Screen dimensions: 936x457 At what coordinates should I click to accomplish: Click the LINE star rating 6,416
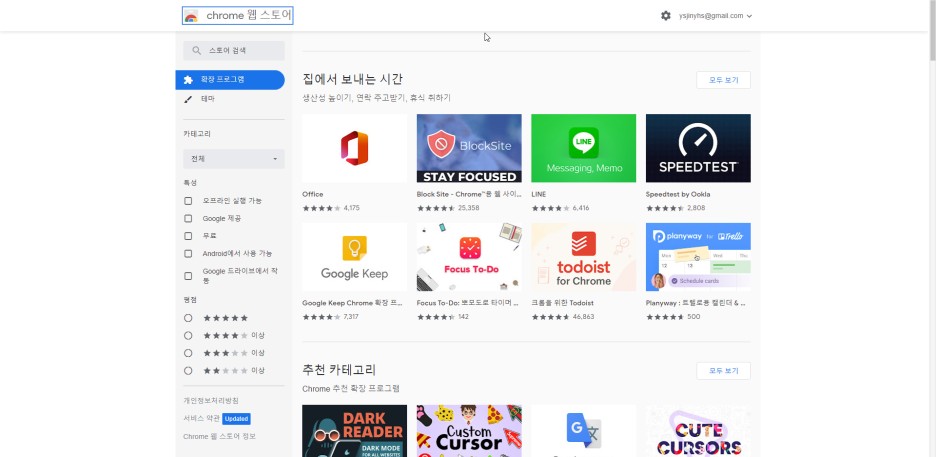(x=561, y=208)
